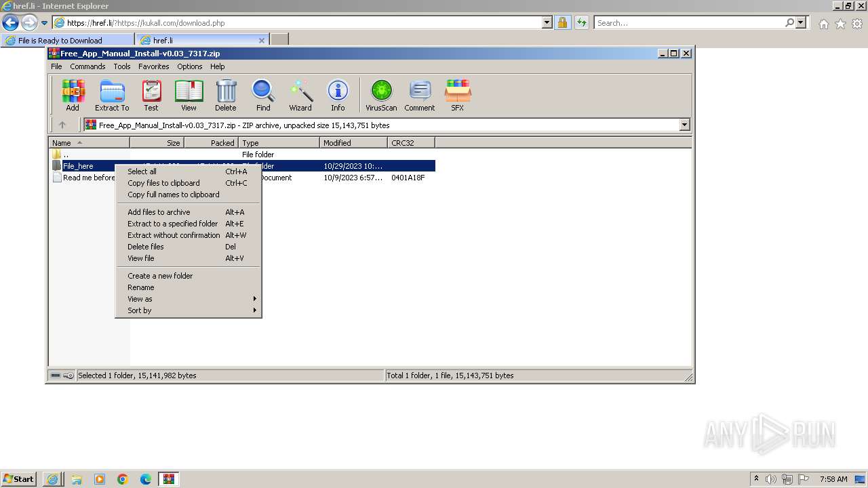Open a new blank IE tab
868x488 pixels.
[x=279, y=40]
